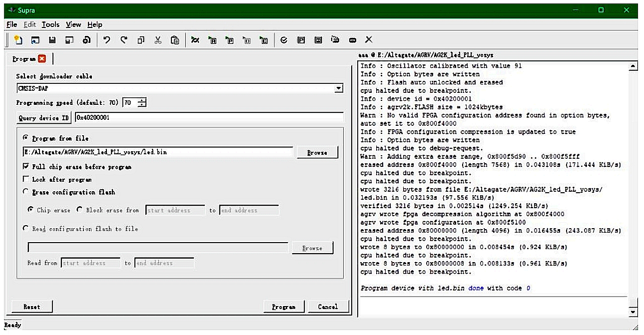Browse for the program file
The height and width of the screenshot is (335, 644).
[x=317, y=153]
